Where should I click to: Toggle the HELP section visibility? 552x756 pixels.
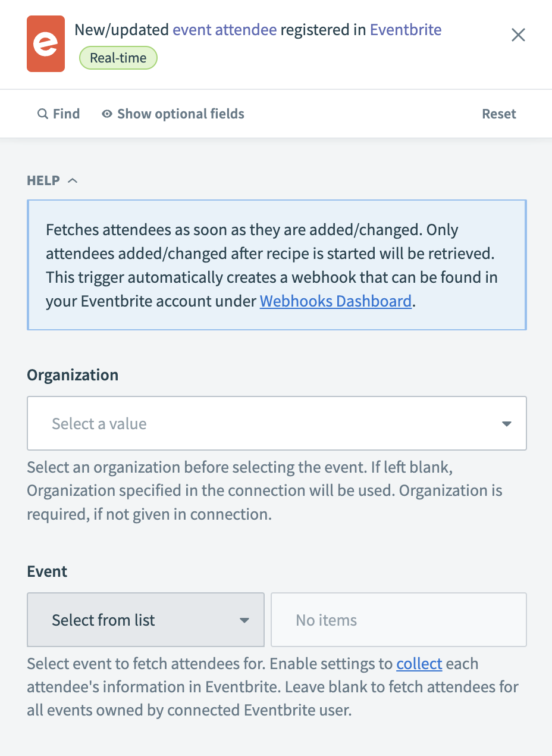click(x=52, y=180)
